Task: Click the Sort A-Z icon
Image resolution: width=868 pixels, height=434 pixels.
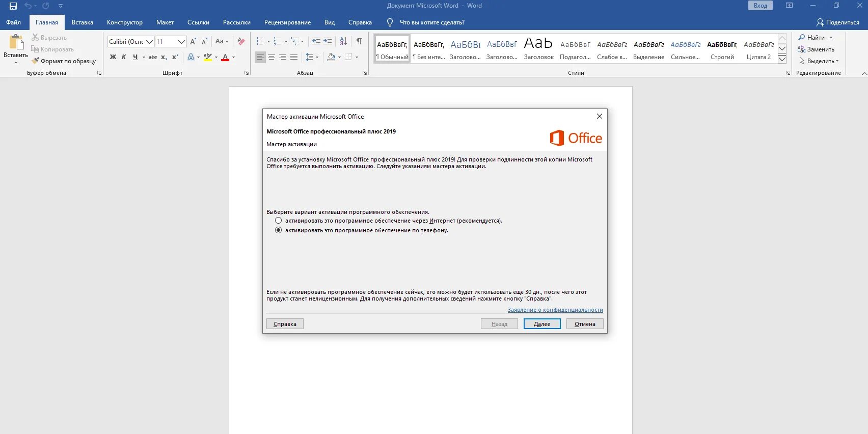Action: coord(343,42)
